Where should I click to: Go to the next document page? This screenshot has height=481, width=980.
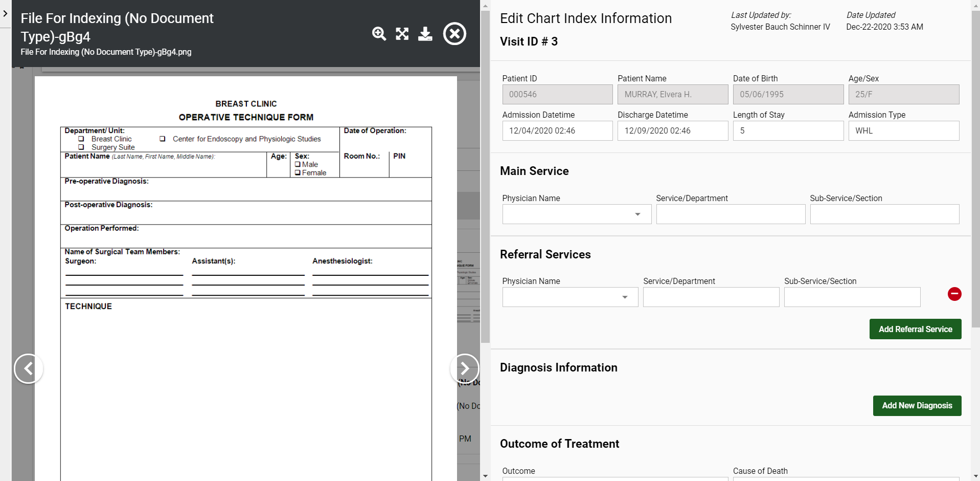(x=464, y=368)
